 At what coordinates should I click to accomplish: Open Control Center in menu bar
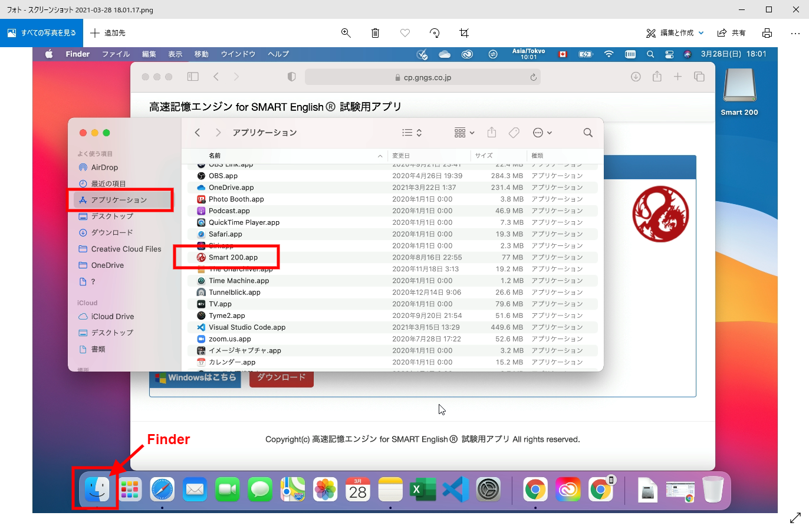669,54
